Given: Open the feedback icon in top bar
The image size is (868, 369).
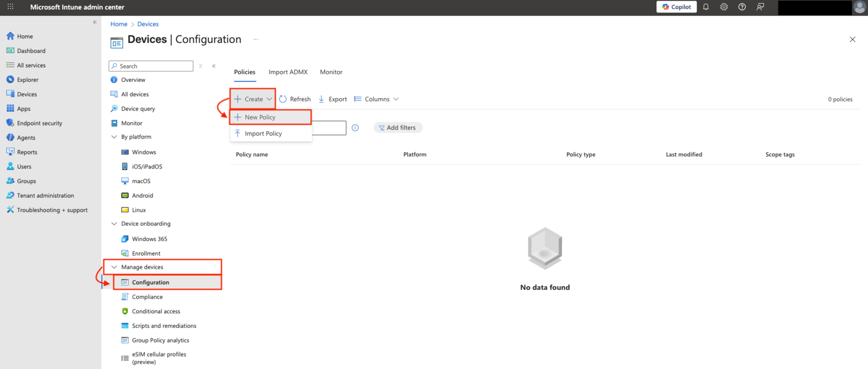Looking at the screenshot, I should (x=760, y=7).
